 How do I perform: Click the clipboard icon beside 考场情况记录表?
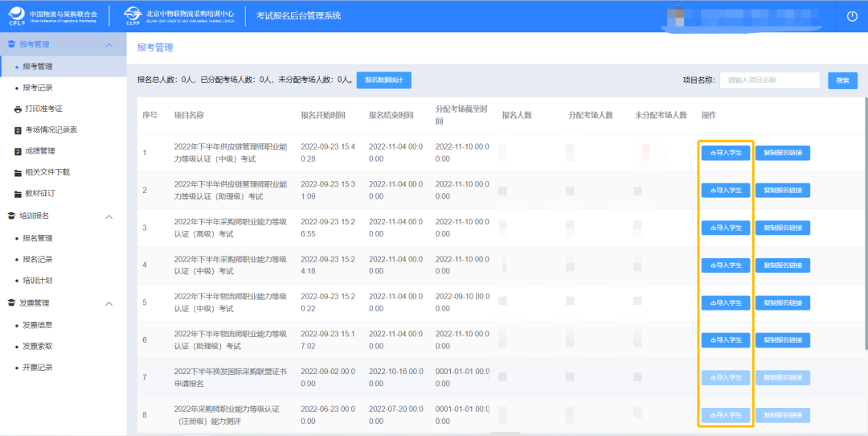click(17, 130)
